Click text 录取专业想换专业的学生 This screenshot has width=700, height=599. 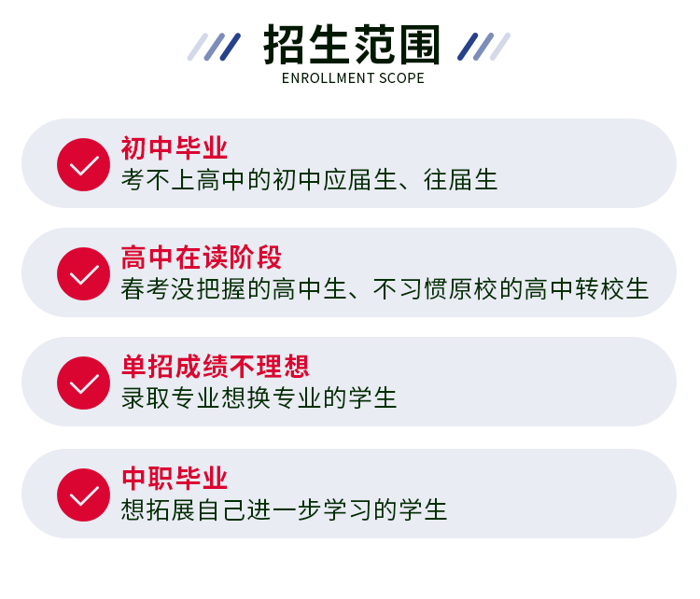coord(259,397)
